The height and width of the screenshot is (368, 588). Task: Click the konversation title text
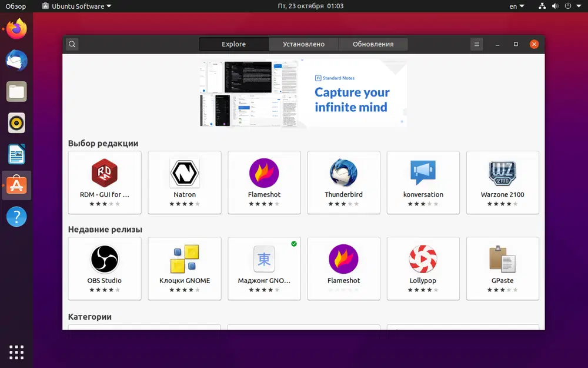(423, 194)
